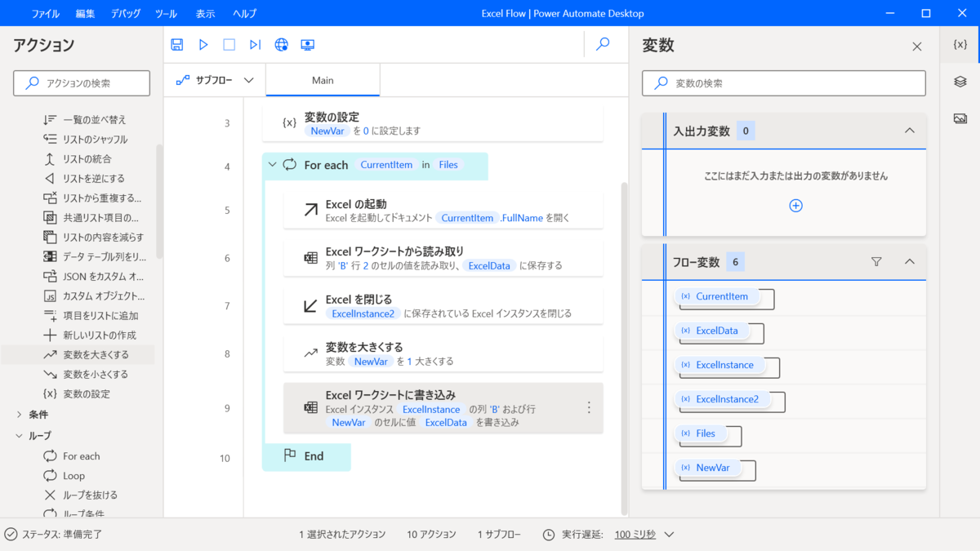Collapse the 入出力変数 section
Image resolution: width=980 pixels, height=551 pixels.
pyautogui.click(x=909, y=131)
